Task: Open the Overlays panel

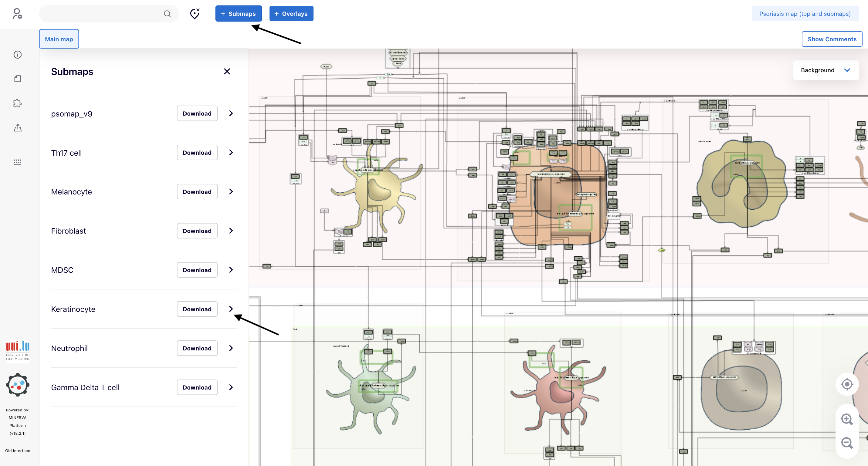Action: pos(291,14)
